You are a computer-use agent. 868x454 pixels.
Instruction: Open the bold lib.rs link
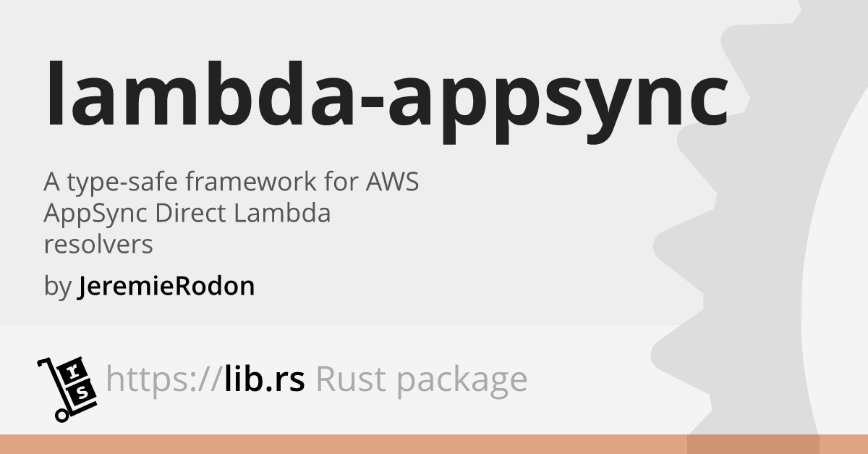(262, 379)
